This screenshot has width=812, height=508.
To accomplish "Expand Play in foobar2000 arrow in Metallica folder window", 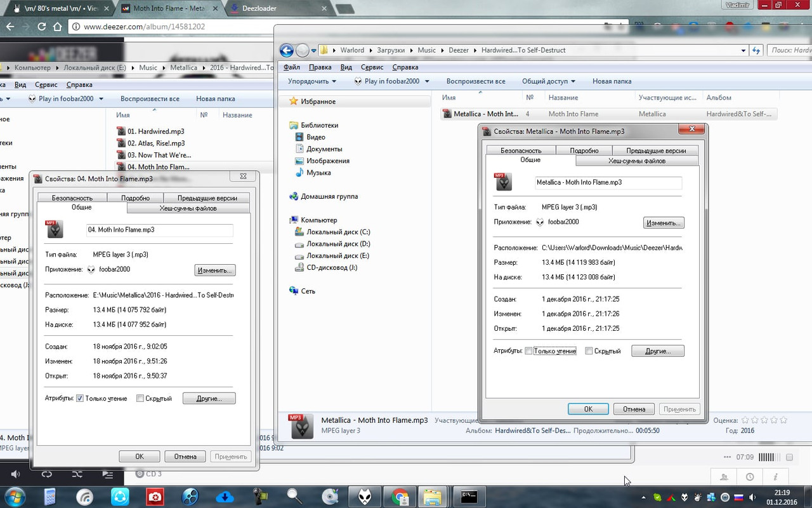I will [101, 98].
